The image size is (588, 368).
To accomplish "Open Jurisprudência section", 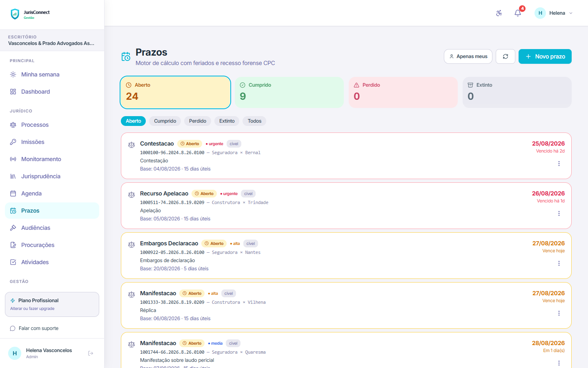I will click(52, 176).
